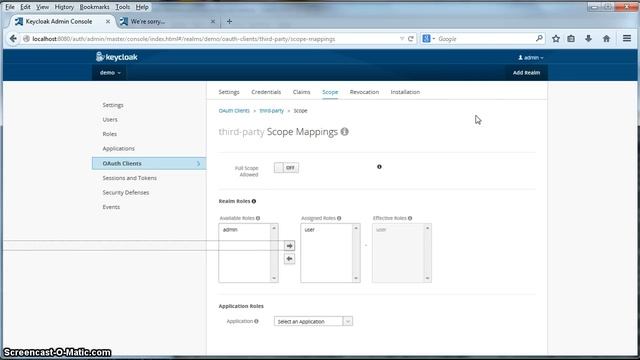640x360 pixels.
Task: Open Sessions and Tokens in the sidebar
Action: point(130,178)
